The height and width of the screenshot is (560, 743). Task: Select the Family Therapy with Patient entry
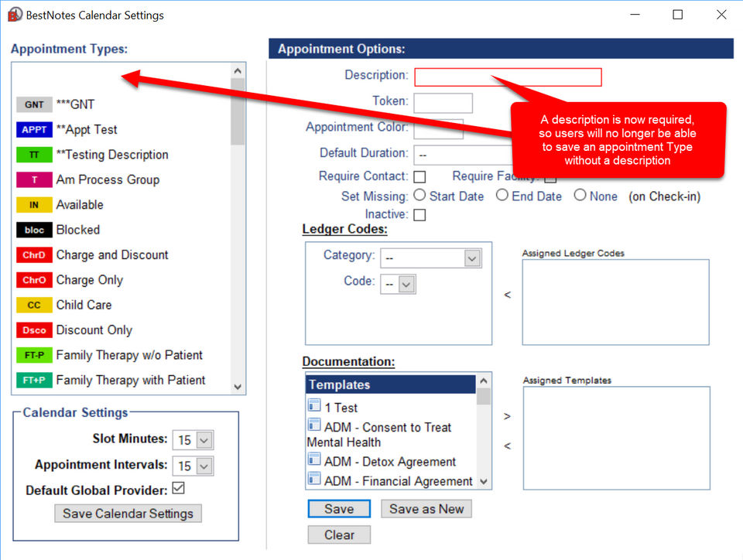coord(131,381)
